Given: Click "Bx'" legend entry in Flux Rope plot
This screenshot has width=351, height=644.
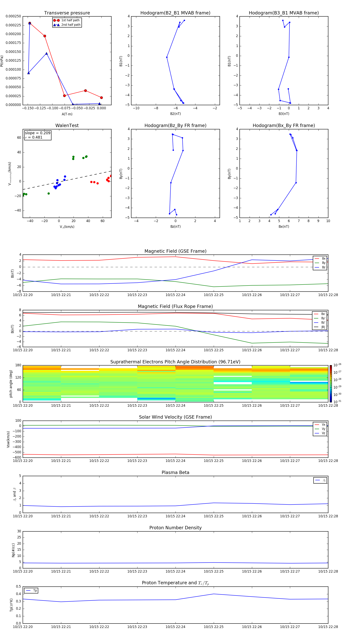Looking at the screenshot, I should click(320, 314).
